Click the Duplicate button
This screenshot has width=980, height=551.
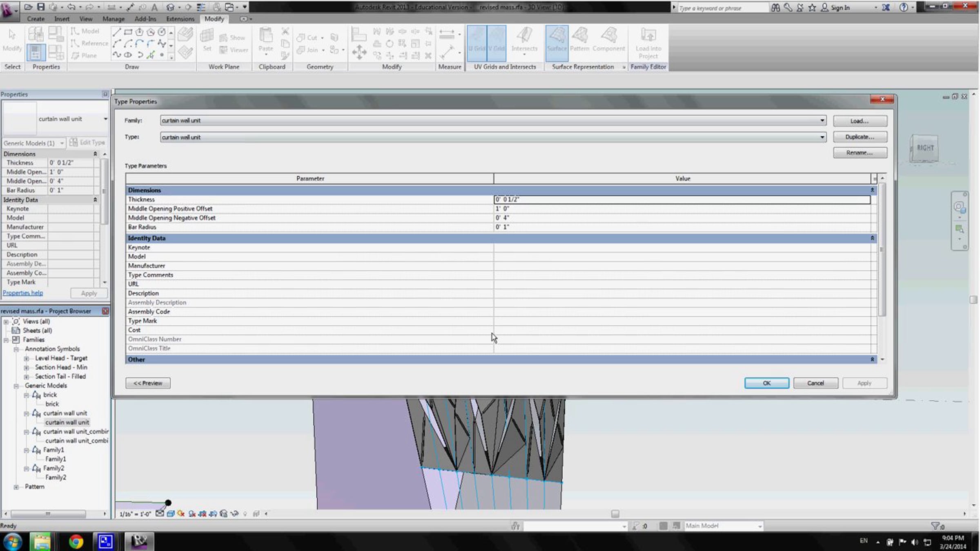pos(860,137)
